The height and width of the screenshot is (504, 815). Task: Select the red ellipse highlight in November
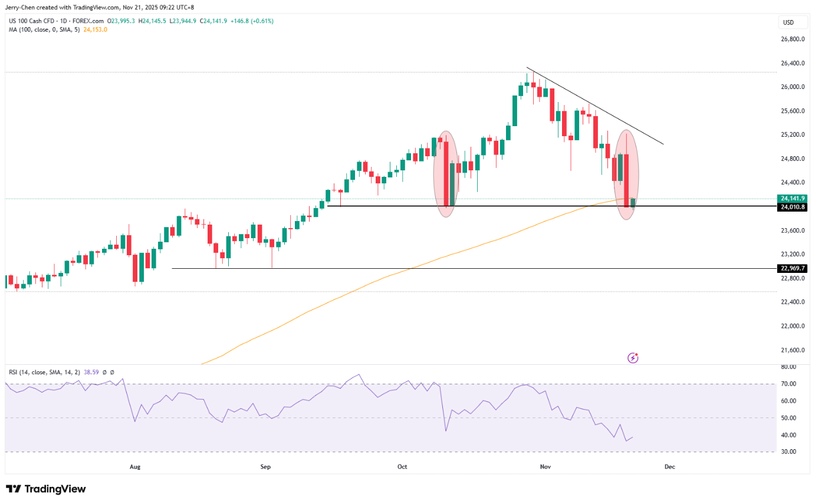click(626, 174)
